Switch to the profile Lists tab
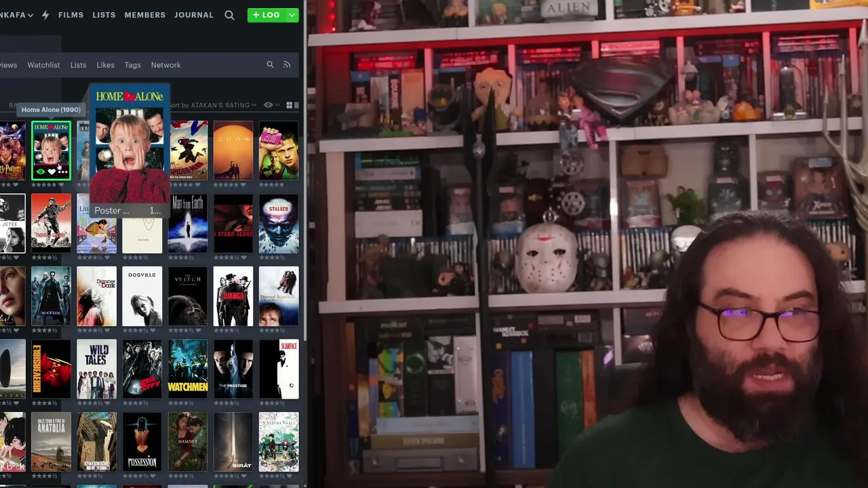868x488 pixels. (x=78, y=65)
